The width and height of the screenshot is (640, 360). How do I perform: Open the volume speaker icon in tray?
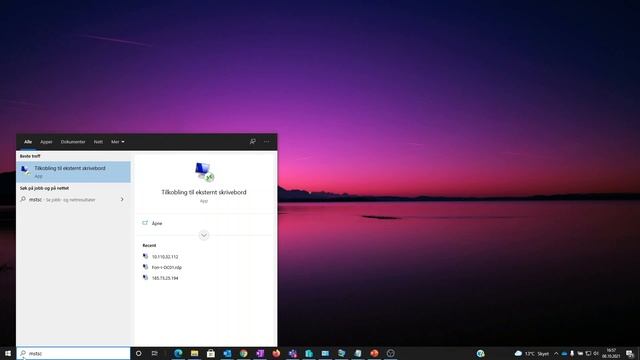(596, 353)
